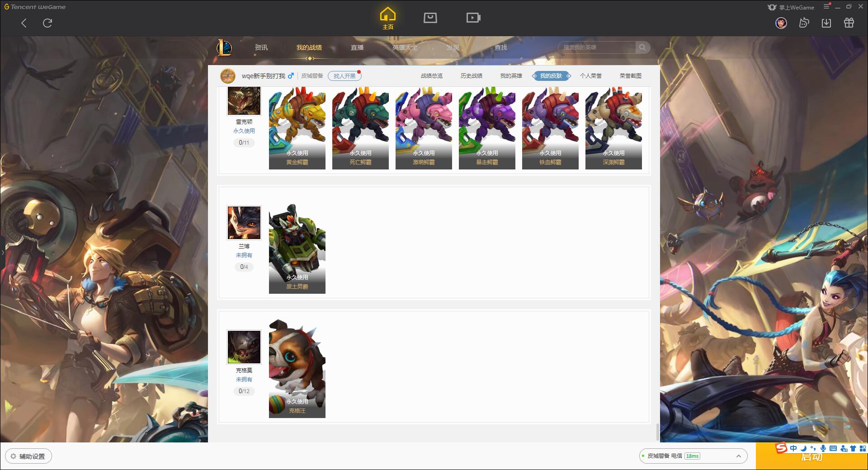Image resolution: width=868 pixels, height=470 pixels.
Task: Click the 克格莫 champion portrait
Action: click(244, 347)
